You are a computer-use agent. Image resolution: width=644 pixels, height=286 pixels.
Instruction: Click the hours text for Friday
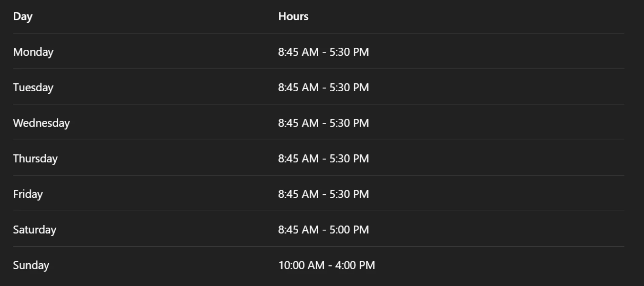click(323, 194)
